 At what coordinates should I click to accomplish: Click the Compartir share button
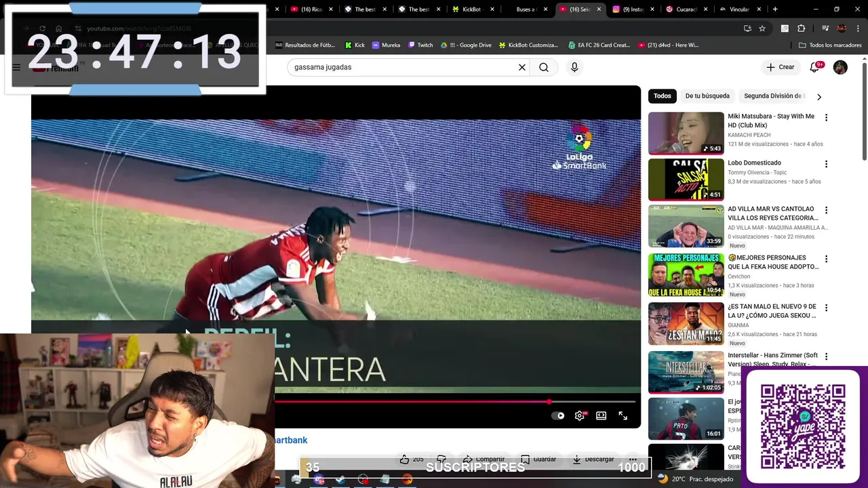click(x=484, y=460)
